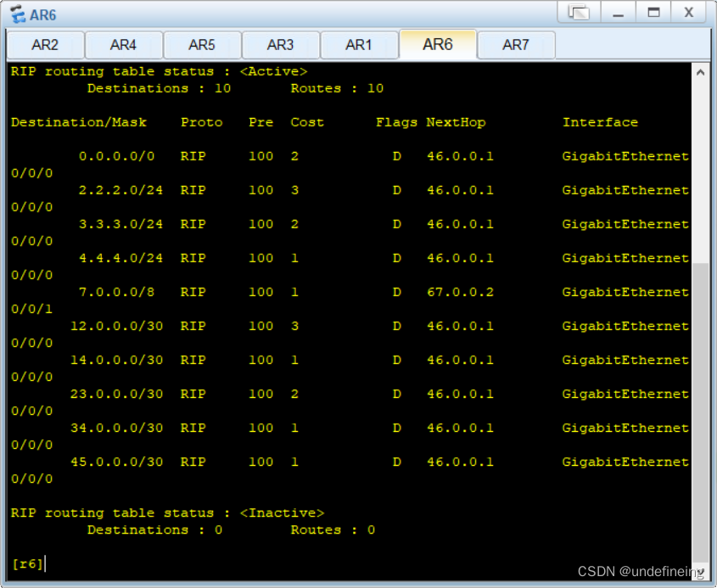This screenshot has height=588, width=717.
Task: Click cost value 3 in the 12.0.0.0/30 row
Action: click(295, 326)
